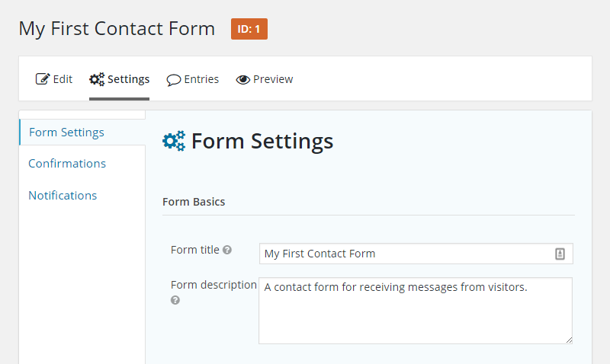Viewport: 610px width, 364px height.
Task: Open the Edit tab
Action: point(54,79)
